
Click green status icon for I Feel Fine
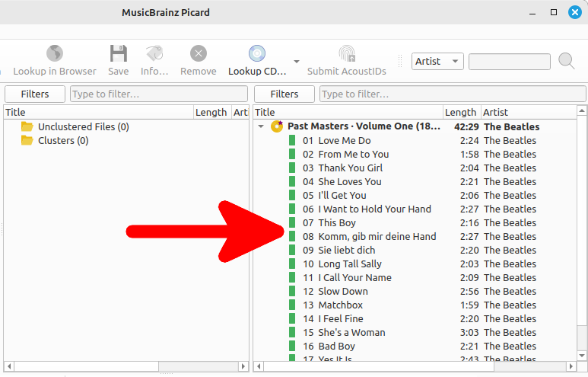pyautogui.click(x=292, y=319)
